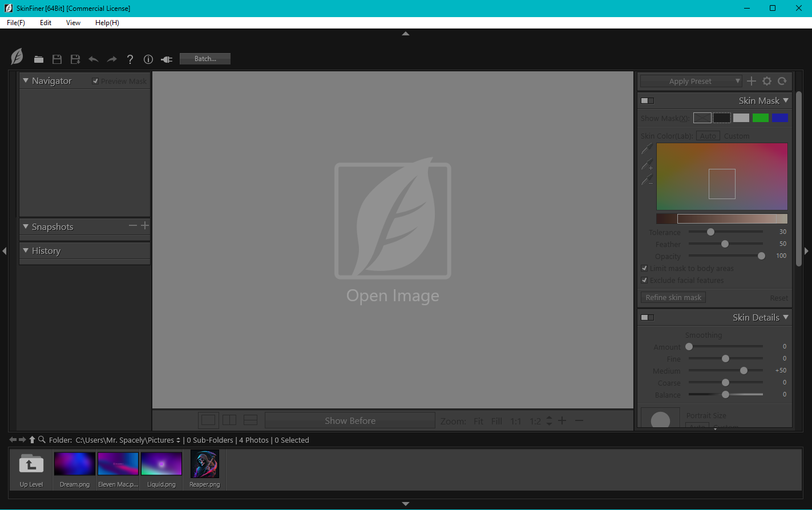
Task: Select the add-to-skin-color eyedropper plus
Action: [x=647, y=164]
